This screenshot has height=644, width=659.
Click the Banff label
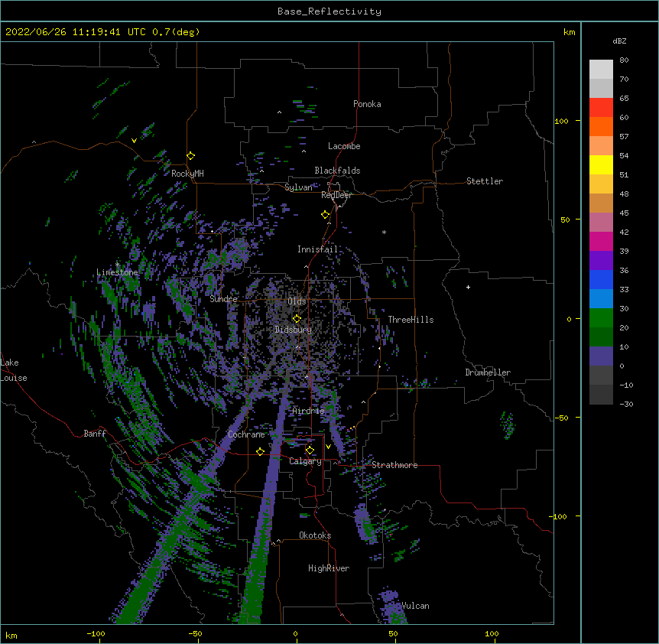point(95,434)
